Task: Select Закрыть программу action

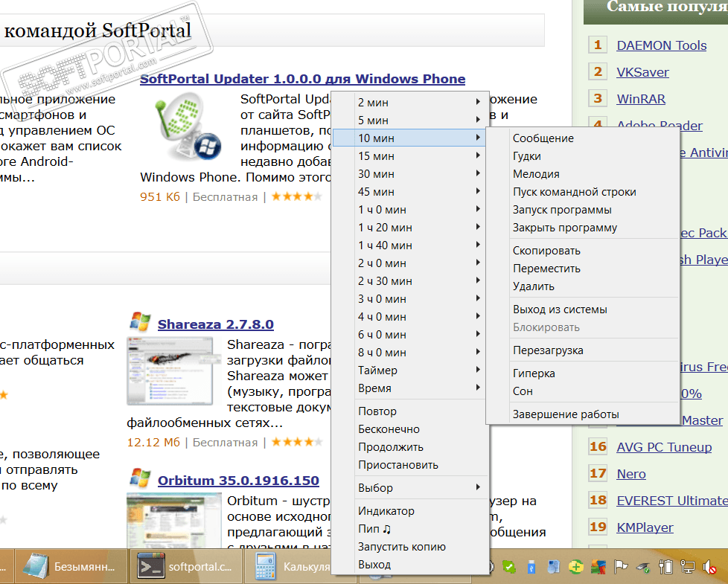Action: pos(583,228)
